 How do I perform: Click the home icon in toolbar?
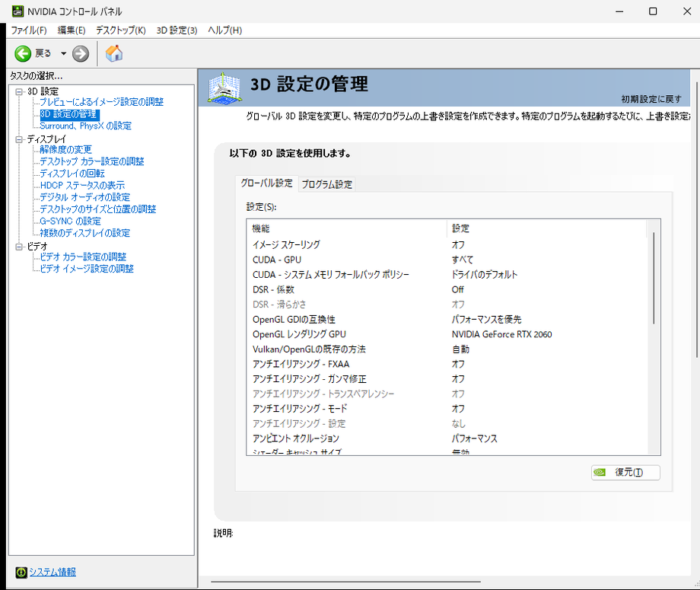114,53
